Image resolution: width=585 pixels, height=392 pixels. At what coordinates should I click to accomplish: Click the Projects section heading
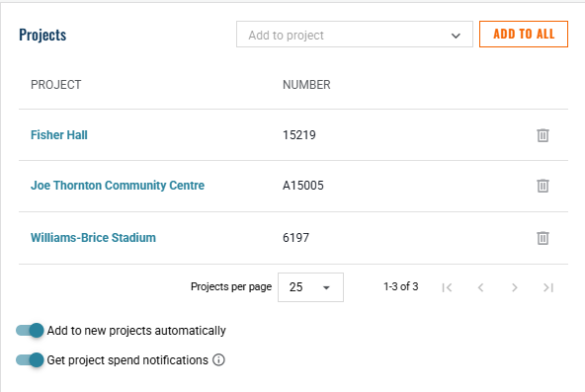tap(42, 35)
